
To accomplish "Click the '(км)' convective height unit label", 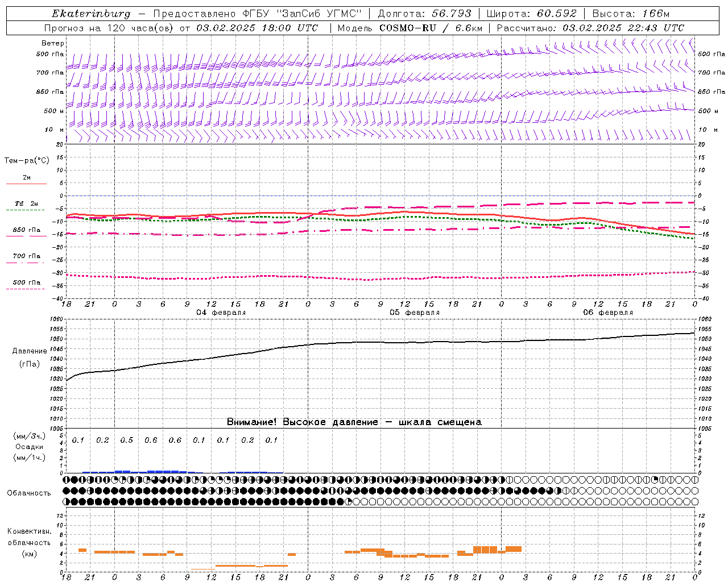I will tap(30, 554).
